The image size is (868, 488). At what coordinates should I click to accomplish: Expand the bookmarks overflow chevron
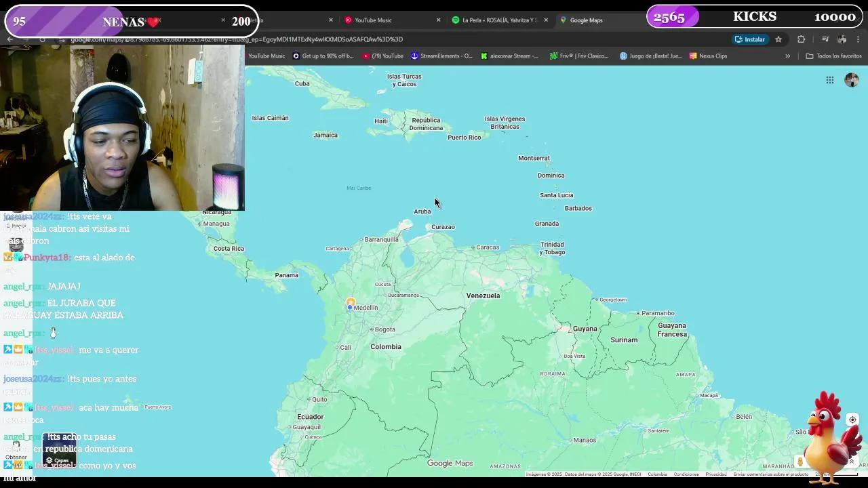pyautogui.click(x=787, y=56)
